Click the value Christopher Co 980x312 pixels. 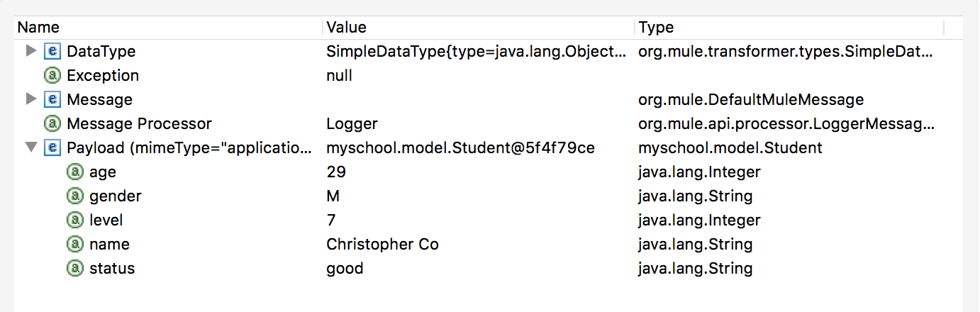382,244
